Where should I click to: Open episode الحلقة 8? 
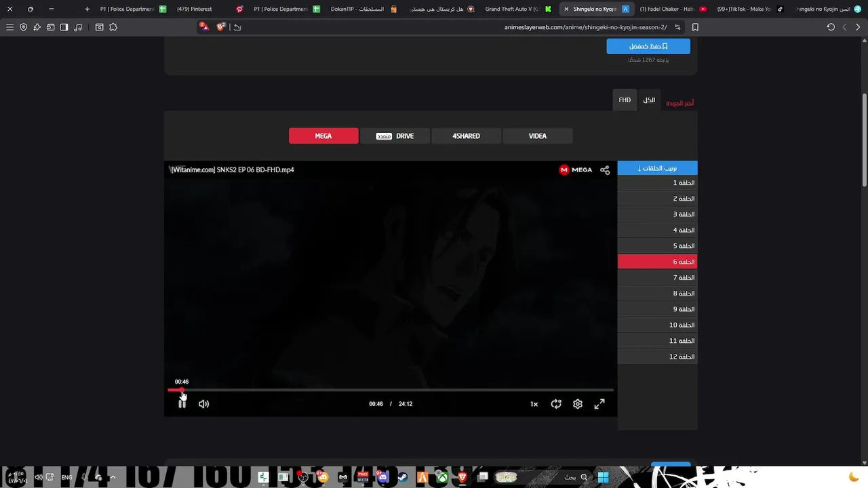(657, 293)
